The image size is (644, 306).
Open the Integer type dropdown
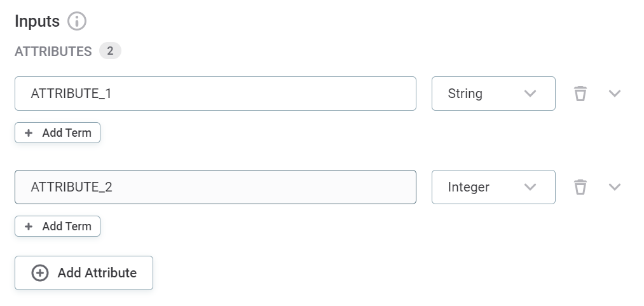(493, 187)
